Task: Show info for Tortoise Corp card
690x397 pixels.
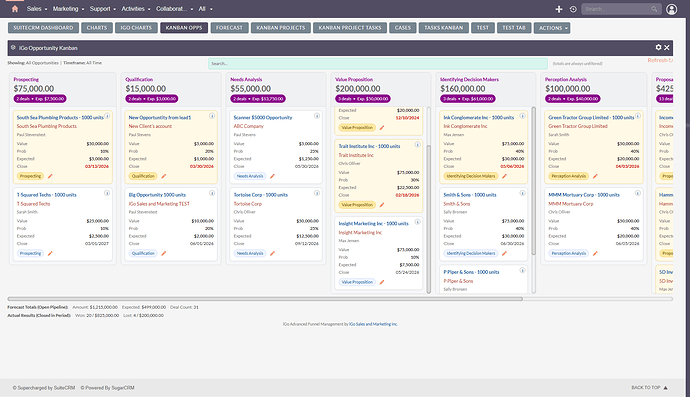Action: [x=317, y=193]
